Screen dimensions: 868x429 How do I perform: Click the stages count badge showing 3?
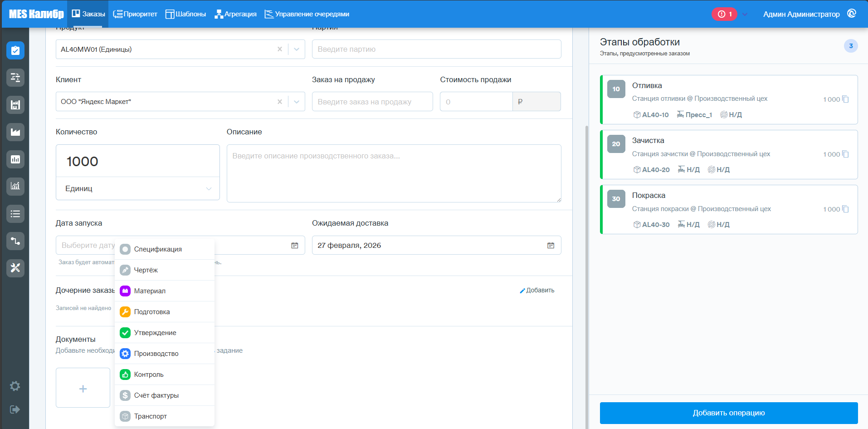[851, 46]
